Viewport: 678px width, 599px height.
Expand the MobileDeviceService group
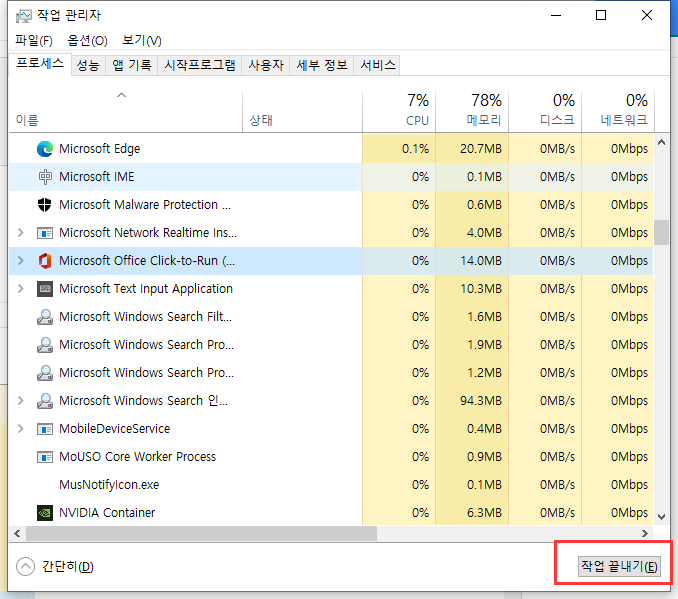20,429
